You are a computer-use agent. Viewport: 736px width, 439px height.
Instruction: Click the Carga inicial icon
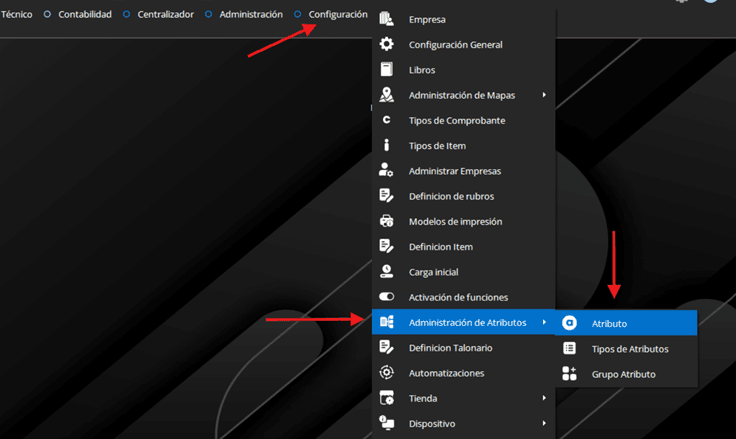387,272
